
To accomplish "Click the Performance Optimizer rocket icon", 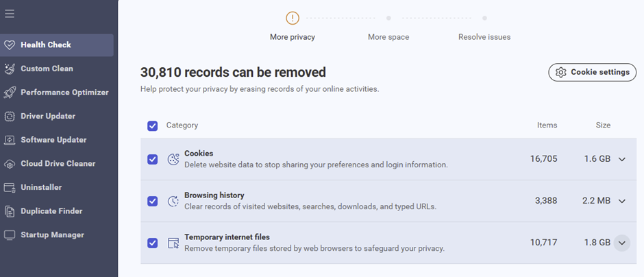I will coord(10,93).
